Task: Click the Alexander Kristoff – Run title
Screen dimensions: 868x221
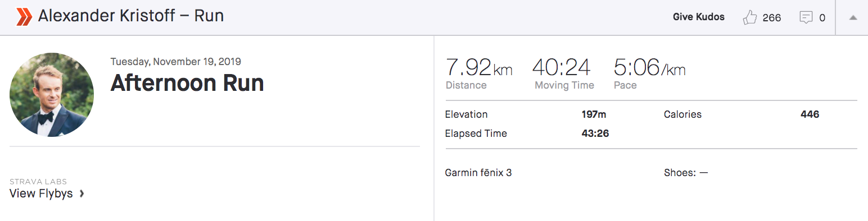Action: [x=131, y=16]
